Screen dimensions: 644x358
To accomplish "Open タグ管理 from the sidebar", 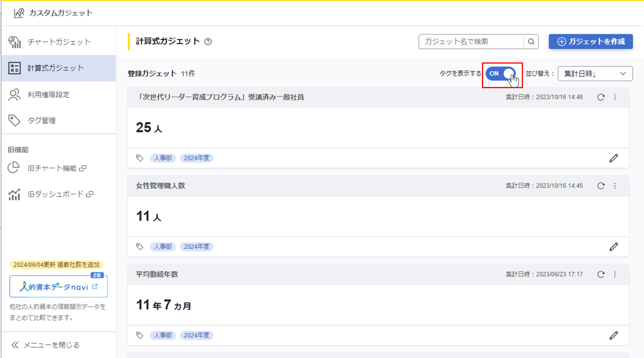I will (x=42, y=121).
